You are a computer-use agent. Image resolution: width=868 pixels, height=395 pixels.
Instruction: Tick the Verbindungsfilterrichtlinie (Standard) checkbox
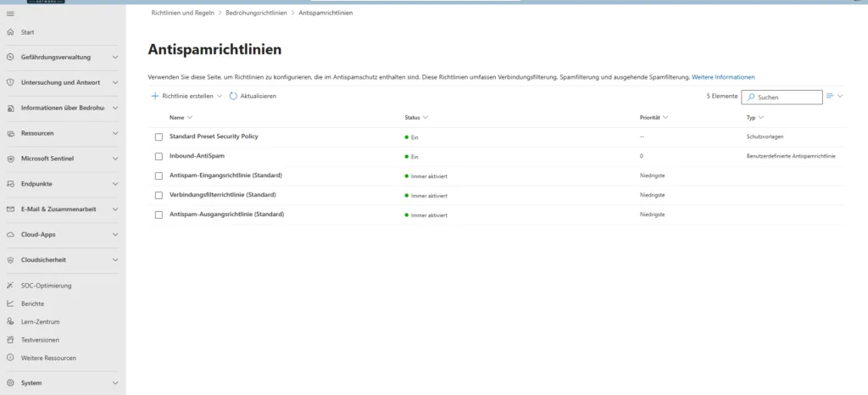159,195
